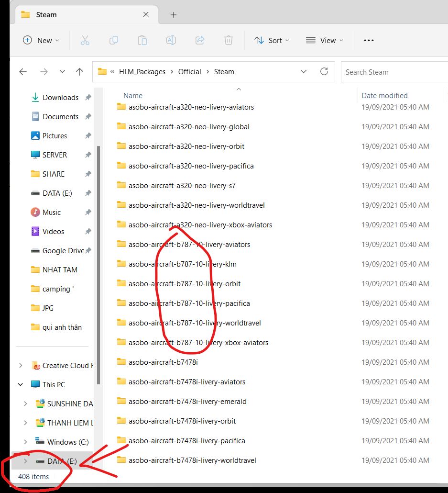Go up one folder level arrow

[x=79, y=72]
